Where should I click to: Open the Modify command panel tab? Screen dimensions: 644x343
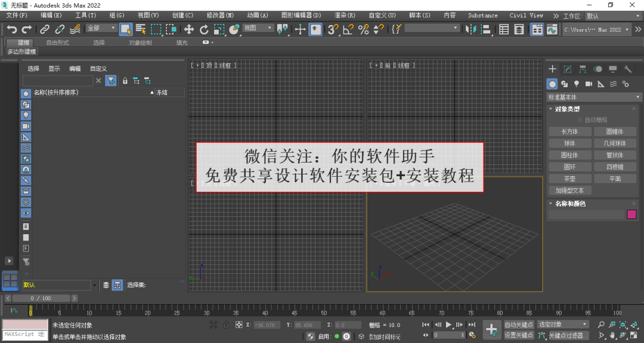point(568,69)
